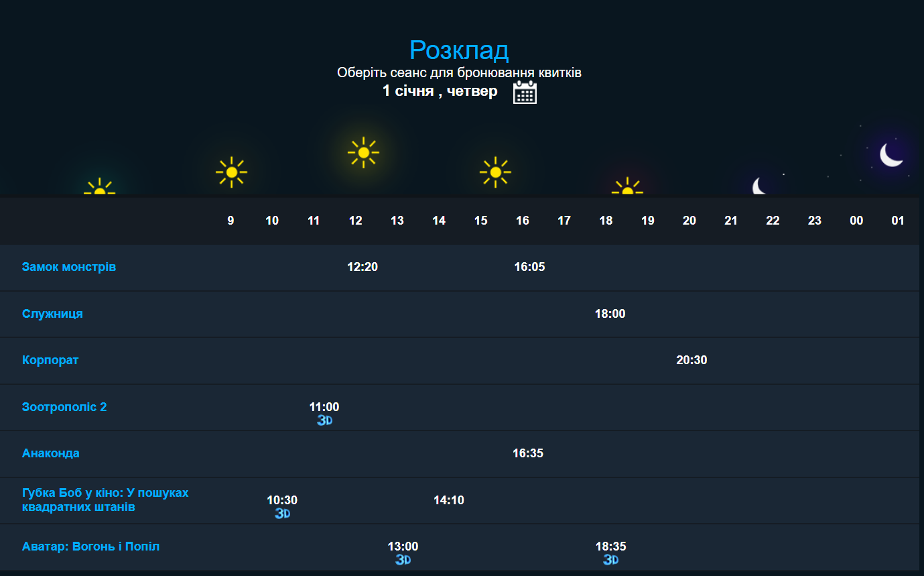The height and width of the screenshot is (576, 924).
Task: Click the 3D icon under 13:00 session
Action: click(403, 560)
